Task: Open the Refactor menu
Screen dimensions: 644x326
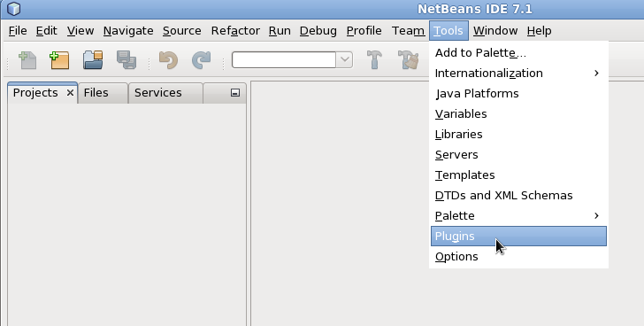Action: [x=235, y=31]
